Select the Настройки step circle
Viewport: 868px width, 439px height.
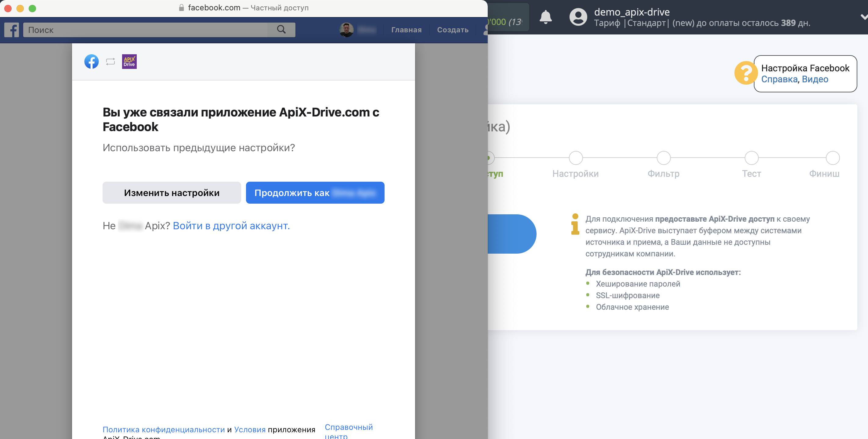576,158
